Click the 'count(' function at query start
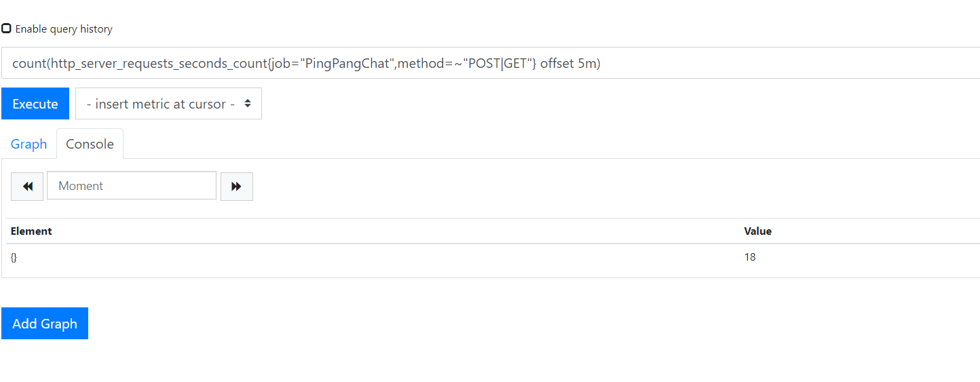 click(x=27, y=64)
